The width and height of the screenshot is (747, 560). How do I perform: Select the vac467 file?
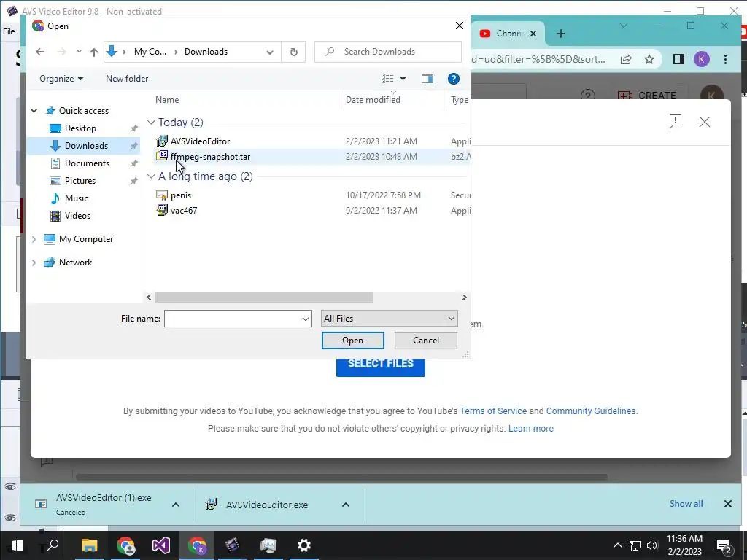[x=183, y=211]
